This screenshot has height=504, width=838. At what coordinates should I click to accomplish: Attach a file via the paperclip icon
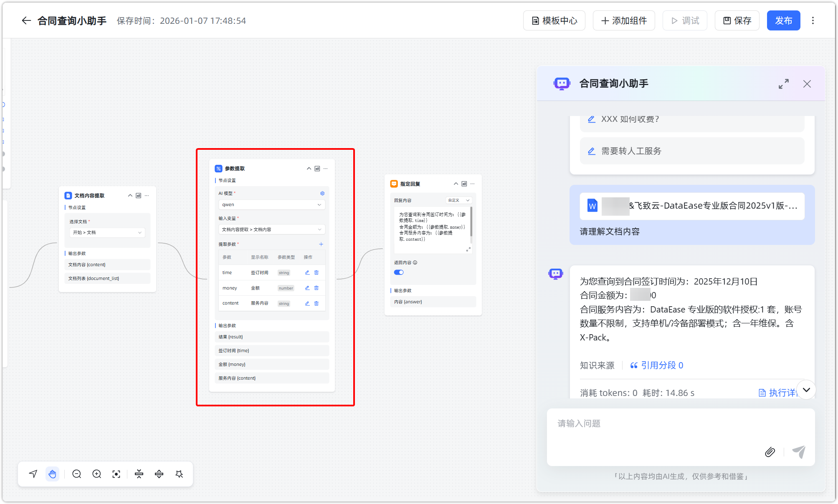click(770, 452)
